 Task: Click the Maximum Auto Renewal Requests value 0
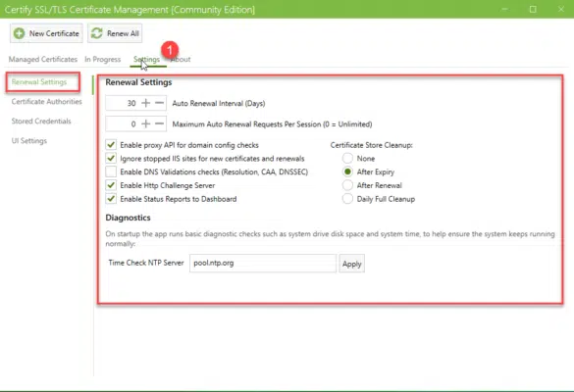[x=133, y=124]
